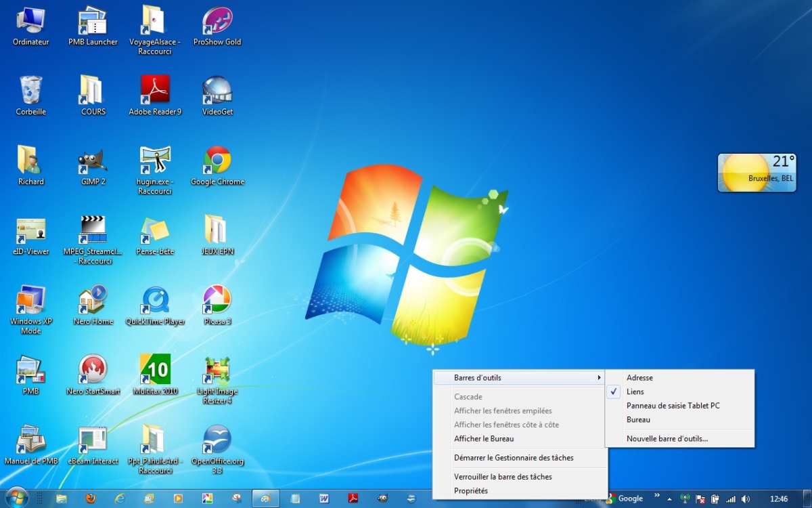Select the GIMP 2 desktop shortcut
This screenshot has height=508, width=812.
click(x=93, y=166)
